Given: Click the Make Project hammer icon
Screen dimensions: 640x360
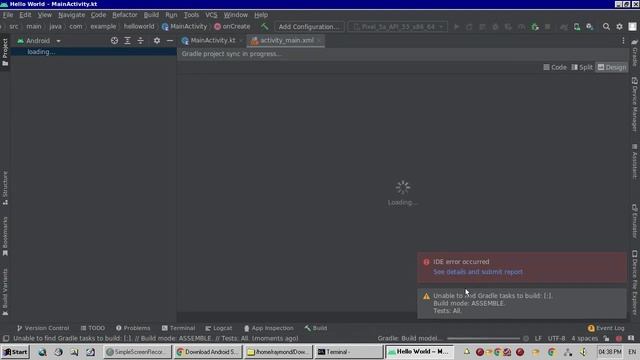Looking at the screenshot, I should click(x=264, y=27).
